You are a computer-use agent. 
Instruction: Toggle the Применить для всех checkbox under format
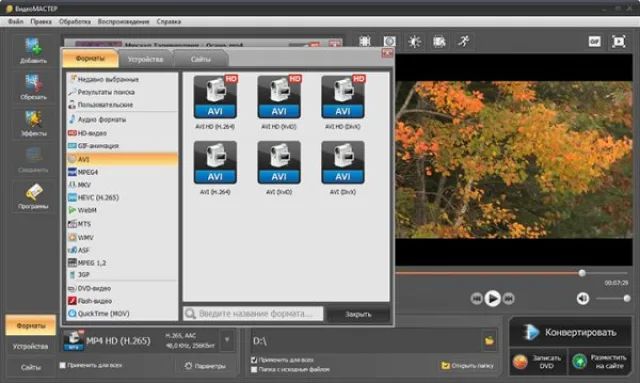(x=62, y=365)
